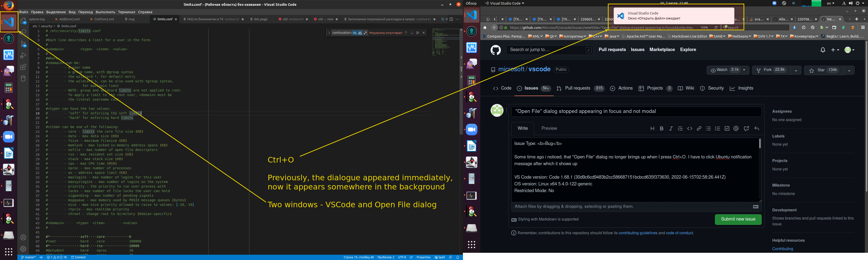Switch to the Preview tab of the issue
Screen dimensions: 868x260
(549, 128)
